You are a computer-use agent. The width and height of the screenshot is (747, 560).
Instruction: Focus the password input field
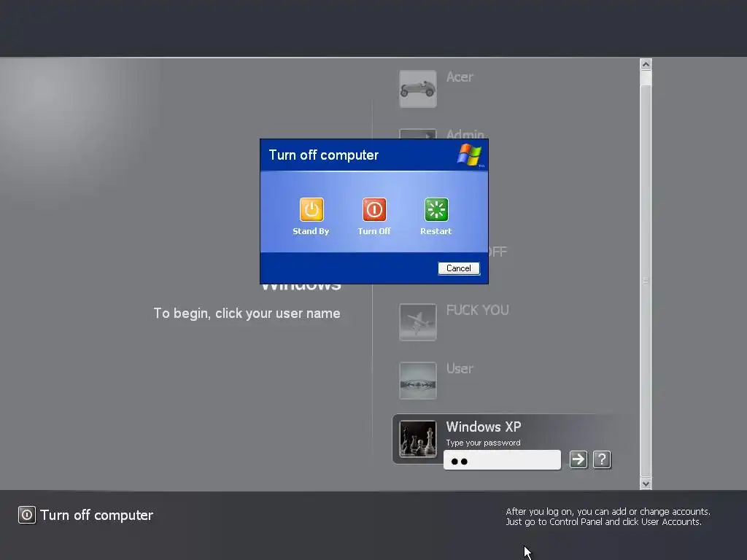tap(502, 460)
